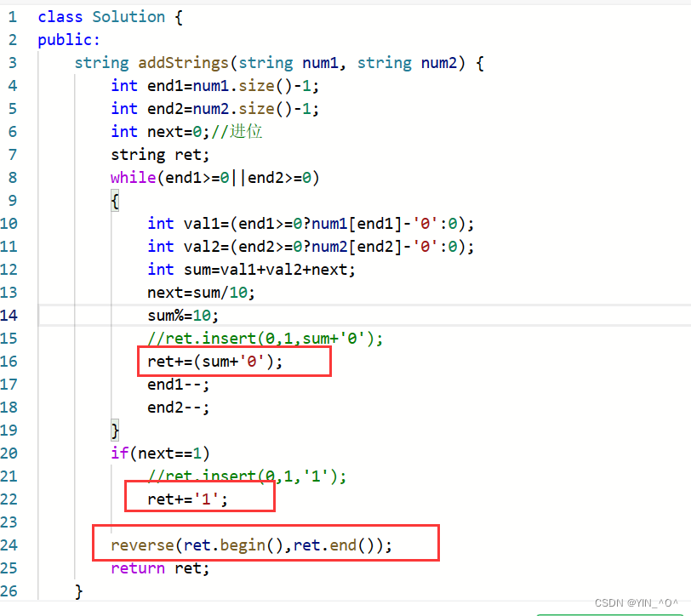Click the function name addStrings on line 3
Screen dimensions: 691x616
tap(183, 62)
